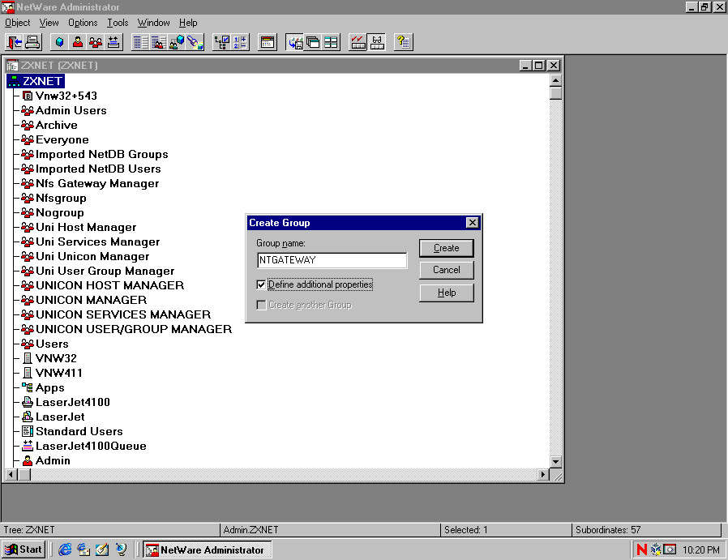Select Vnw32+543 in the tree
The image size is (728, 560).
(66, 96)
